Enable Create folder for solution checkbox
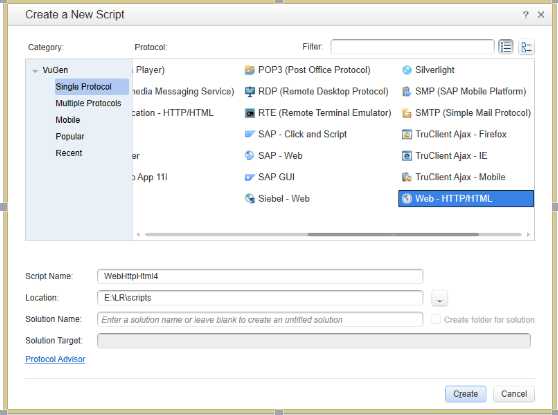 (436, 319)
